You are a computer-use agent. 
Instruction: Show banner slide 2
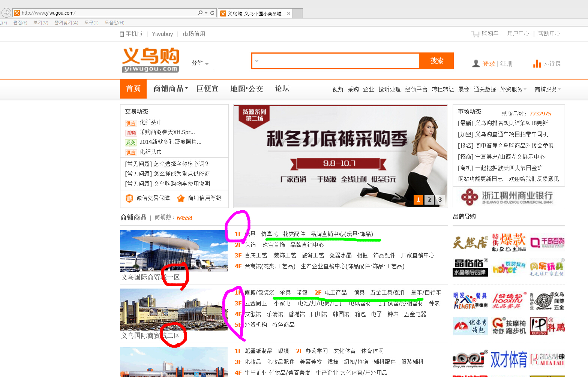click(x=429, y=200)
